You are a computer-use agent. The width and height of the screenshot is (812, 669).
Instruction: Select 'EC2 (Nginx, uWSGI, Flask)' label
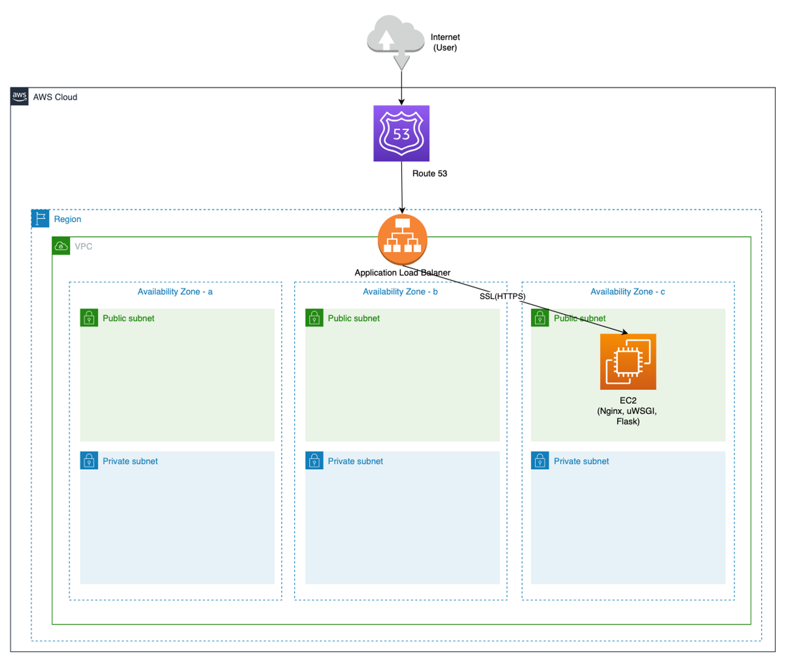627,411
